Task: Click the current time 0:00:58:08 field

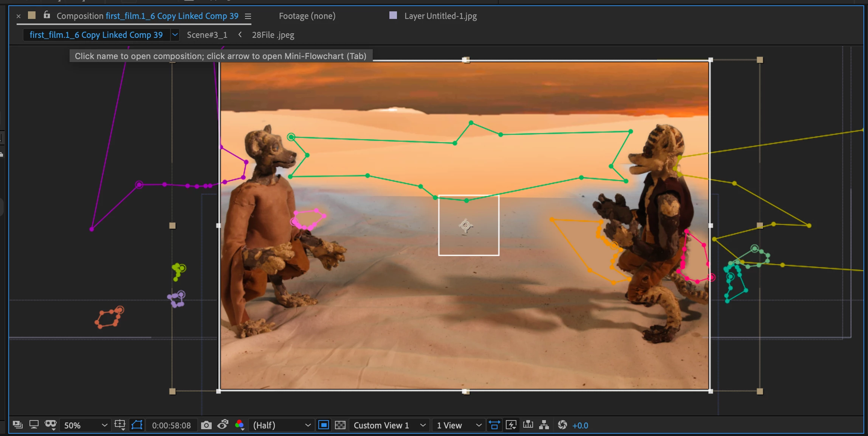Action: (171, 425)
